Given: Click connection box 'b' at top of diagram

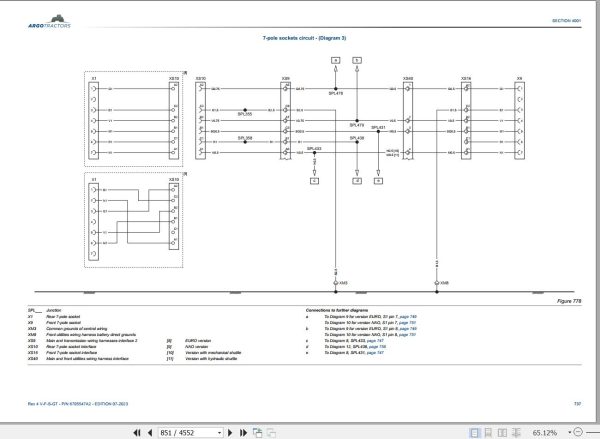Looking at the screenshot, I should click(x=357, y=60).
